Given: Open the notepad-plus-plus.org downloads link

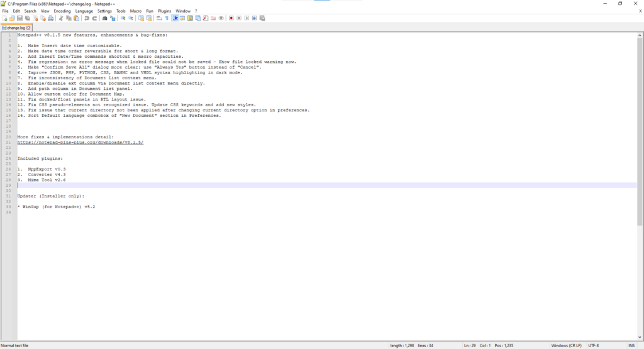Looking at the screenshot, I should [80, 143].
